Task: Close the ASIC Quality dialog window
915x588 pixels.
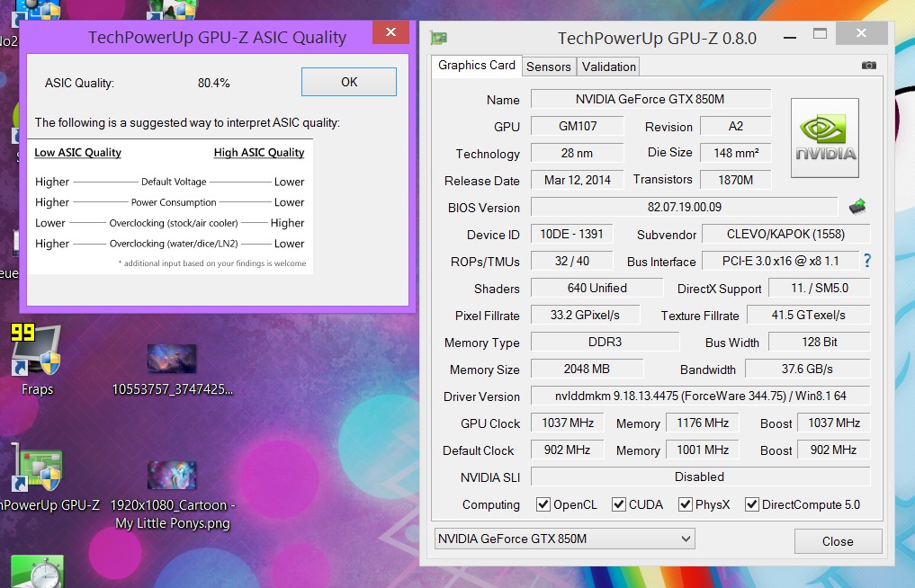Action: (391, 32)
